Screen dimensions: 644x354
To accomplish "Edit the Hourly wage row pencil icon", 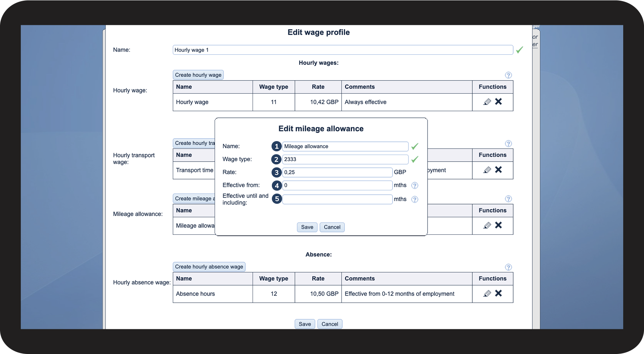I will tap(487, 102).
